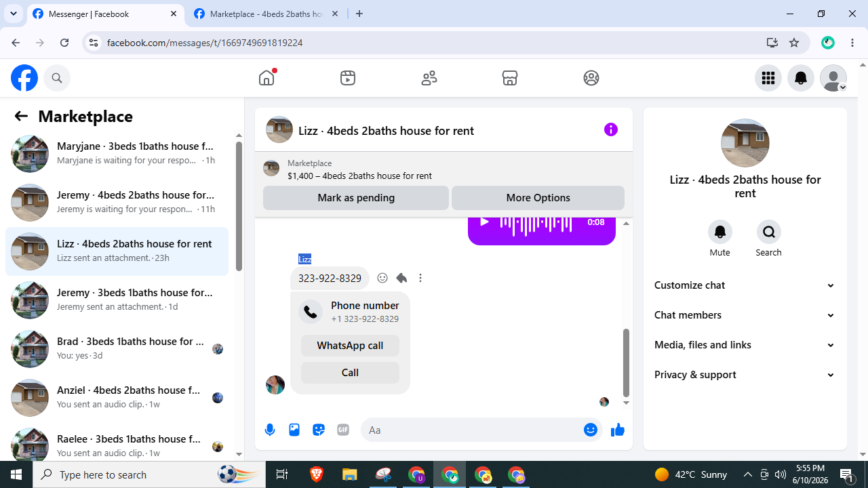The width and height of the screenshot is (868, 488).
Task: Open the Facebook logo home link
Action: point(24,78)
